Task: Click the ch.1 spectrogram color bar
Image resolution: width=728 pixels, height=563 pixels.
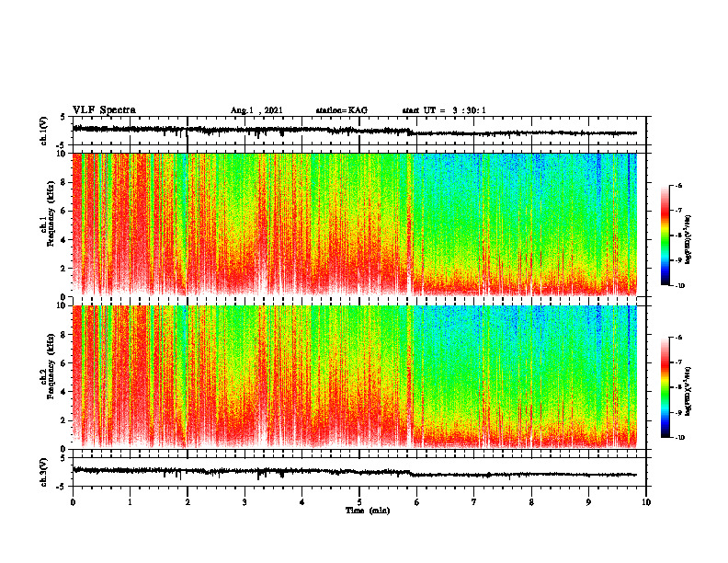Action: click(x=665, y=236)
